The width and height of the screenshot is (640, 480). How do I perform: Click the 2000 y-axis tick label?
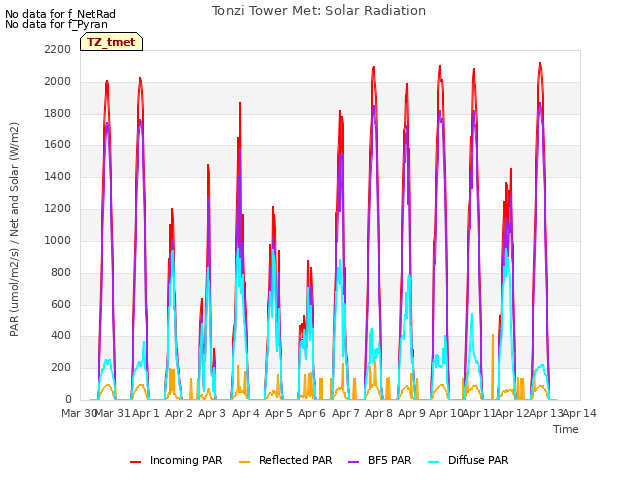(58, 81)
